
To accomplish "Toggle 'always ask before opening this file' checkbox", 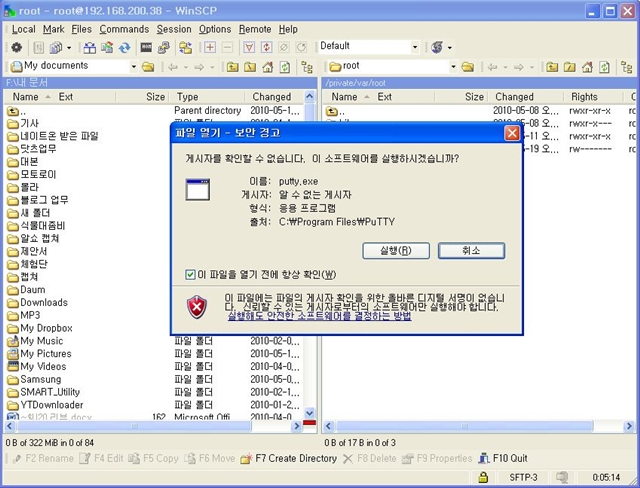I will (190, 274).
